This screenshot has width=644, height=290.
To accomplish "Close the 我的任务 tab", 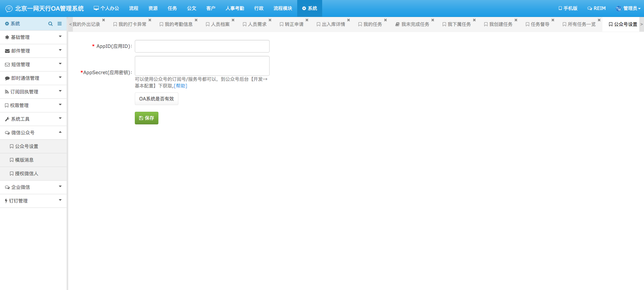I will tap(385, 20).
